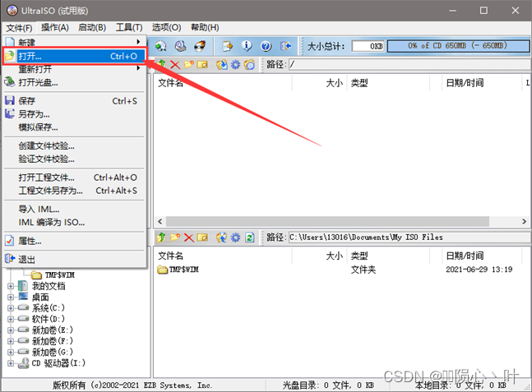
Task: Open the 帮助(H) menu
Action: 205,27
